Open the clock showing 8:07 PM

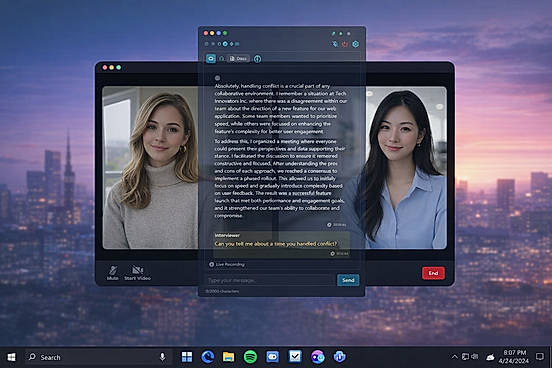[x=514, y=357]
